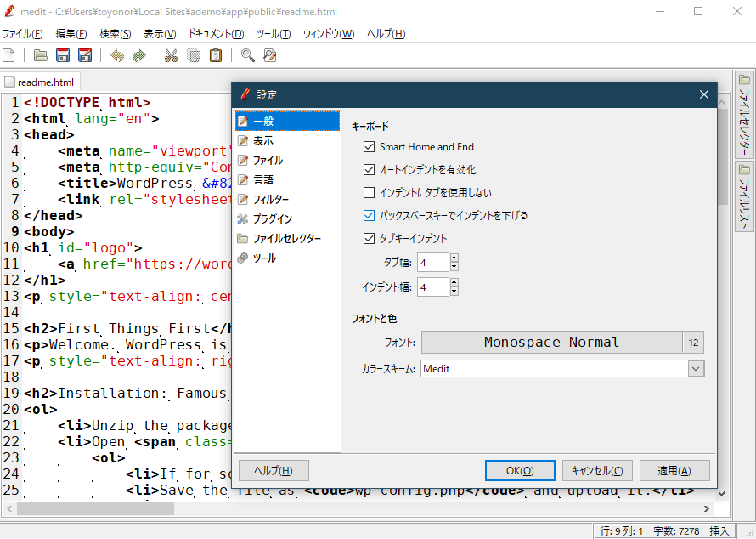Screen dimensions: 756x539
Task: Click the Save floppy disk icon
Action: pyautogui.click(x=63, y=55)
